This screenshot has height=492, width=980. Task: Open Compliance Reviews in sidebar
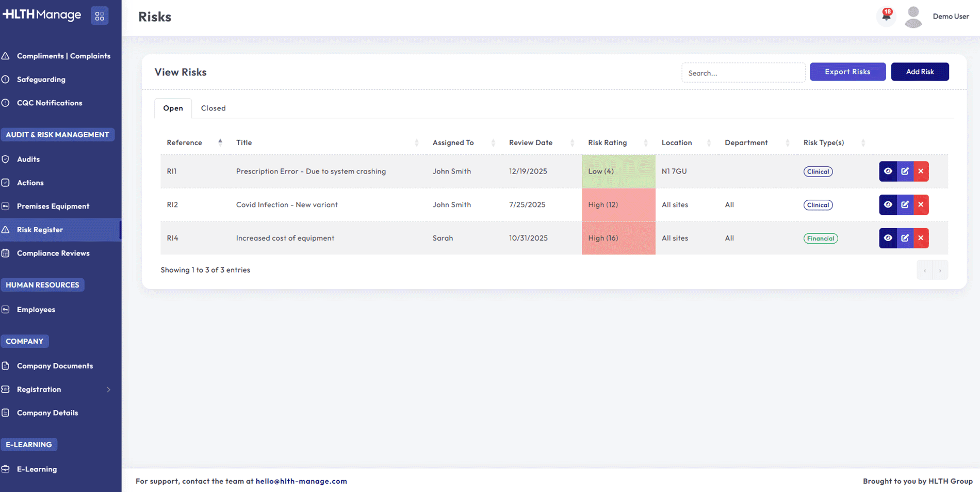point(53,253)
